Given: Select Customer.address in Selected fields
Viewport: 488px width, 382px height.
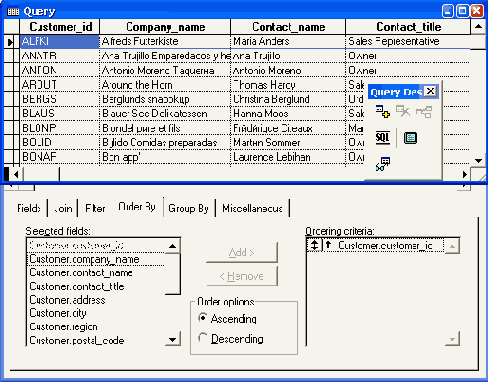Looking at the screenshot, I should (96, 300).
